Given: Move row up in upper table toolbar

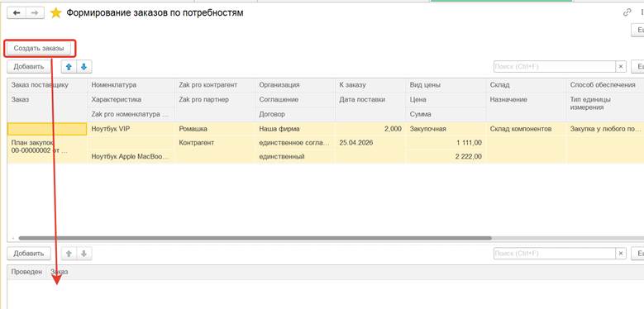Looking at the screenshot, I should point(69,67).
